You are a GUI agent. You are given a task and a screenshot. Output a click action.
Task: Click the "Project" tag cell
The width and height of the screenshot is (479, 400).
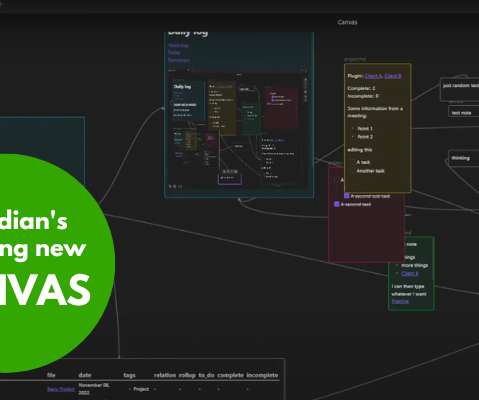coord(141,389)
